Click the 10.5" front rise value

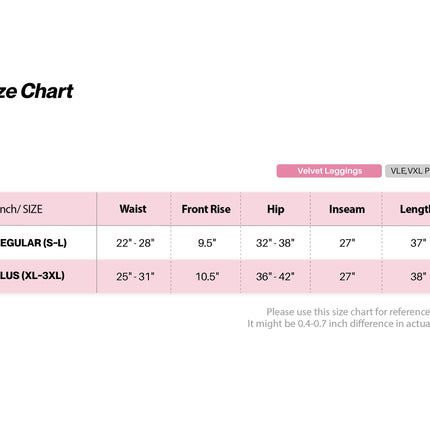[x=207, y=276]
